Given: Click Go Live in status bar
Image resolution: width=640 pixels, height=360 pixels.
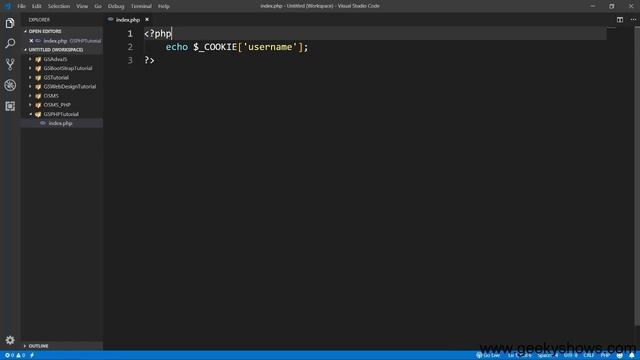Looking at the screenshot, I should (488, 356).
